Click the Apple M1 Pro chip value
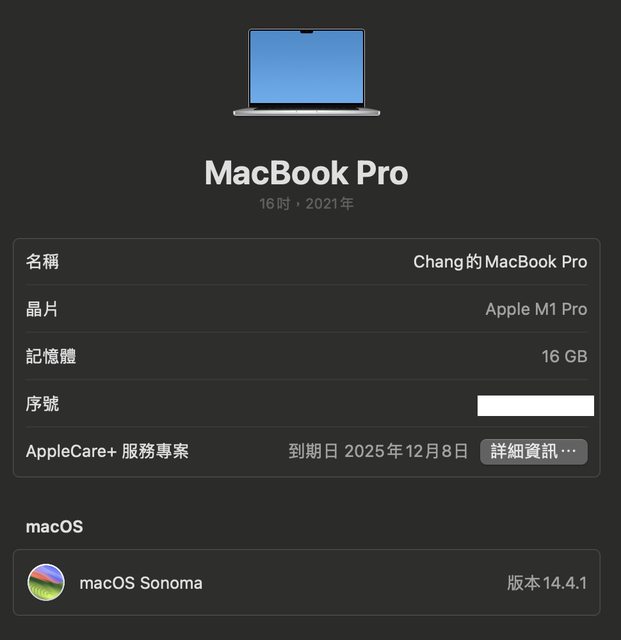The image size is (621, 640). point(536,309)
